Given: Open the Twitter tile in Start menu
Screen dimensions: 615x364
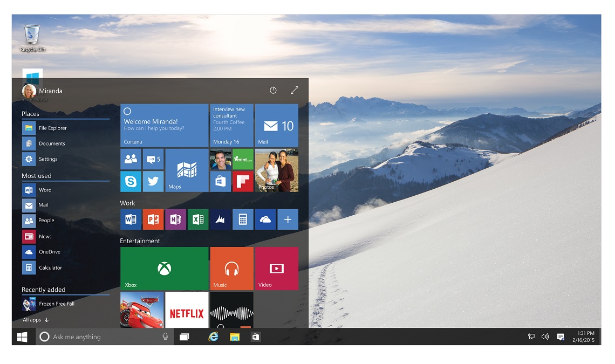Looking at the screenshot, I should (x=153, y=181).
